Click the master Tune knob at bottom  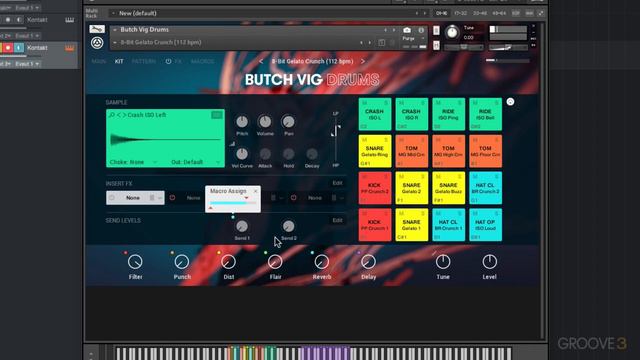pos(443,262)
